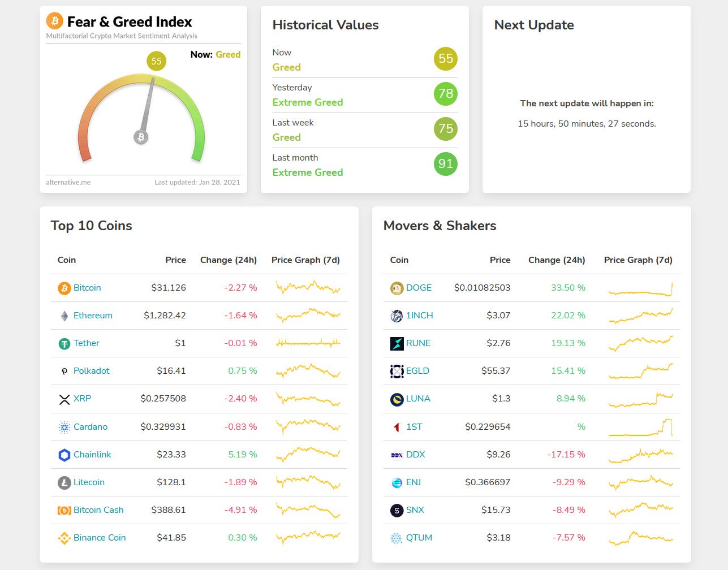728x570 pixels.
Task: Click the QTUM icon
Action: pyautogui.click(x=397, y=538)
